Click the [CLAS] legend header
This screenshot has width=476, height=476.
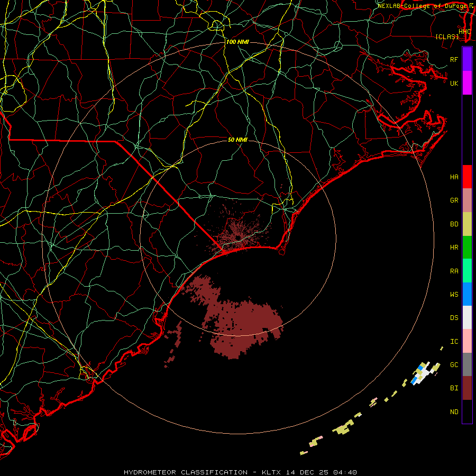coord(447,37)
